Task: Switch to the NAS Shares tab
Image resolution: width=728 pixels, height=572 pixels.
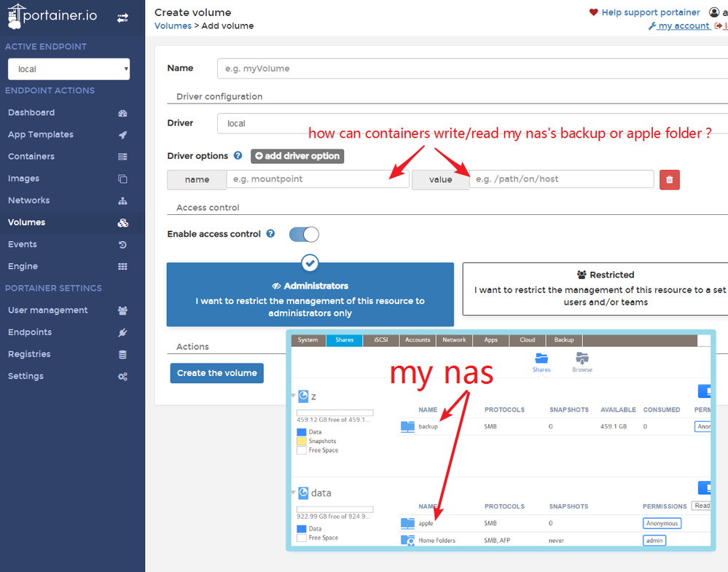Action: coord(345,340)
